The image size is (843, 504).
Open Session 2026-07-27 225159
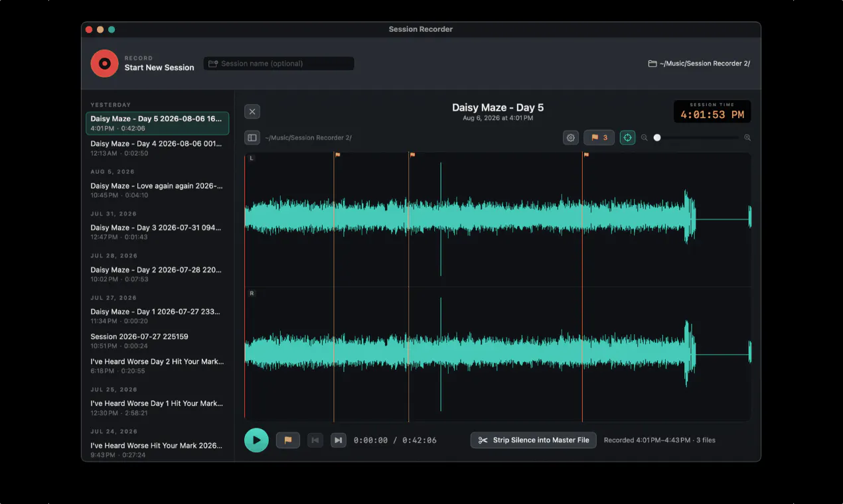coord(157,341)
